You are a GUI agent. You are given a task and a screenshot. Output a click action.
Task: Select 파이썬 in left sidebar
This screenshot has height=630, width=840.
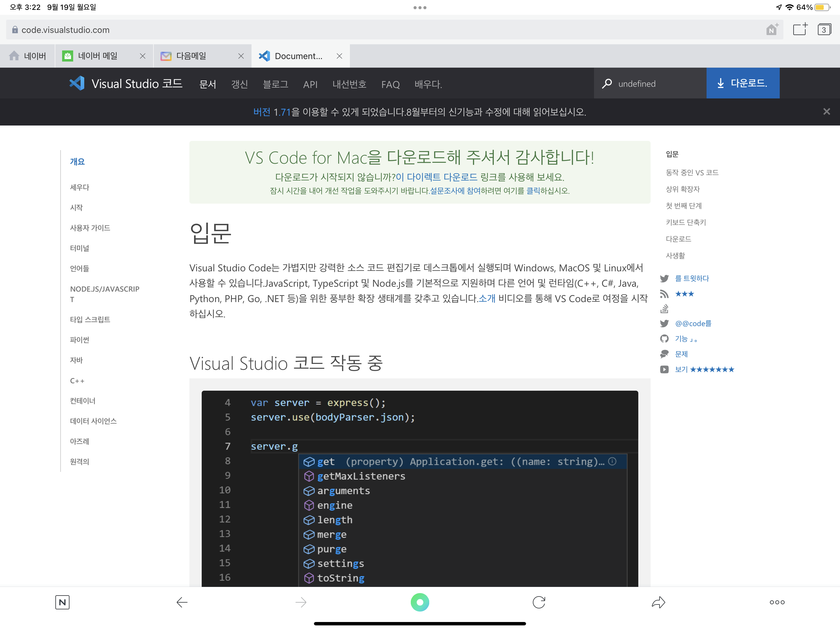(80, 340)
